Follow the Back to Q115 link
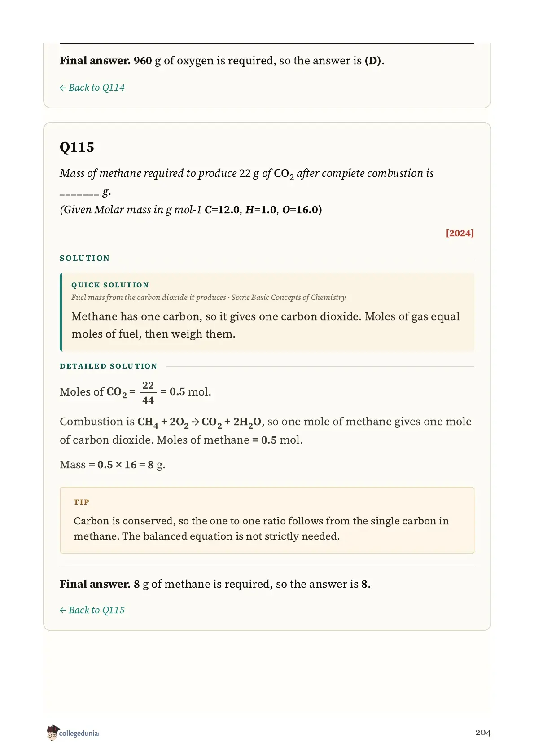Image resolution: width=534 pixels, height=756 pixels. (92, 610)
